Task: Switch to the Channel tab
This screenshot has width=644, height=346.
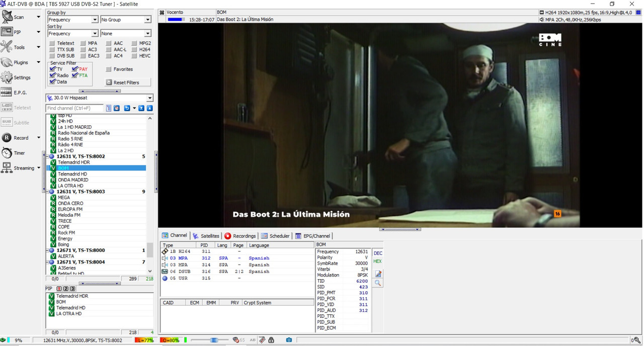Action: tap(175, 235)
